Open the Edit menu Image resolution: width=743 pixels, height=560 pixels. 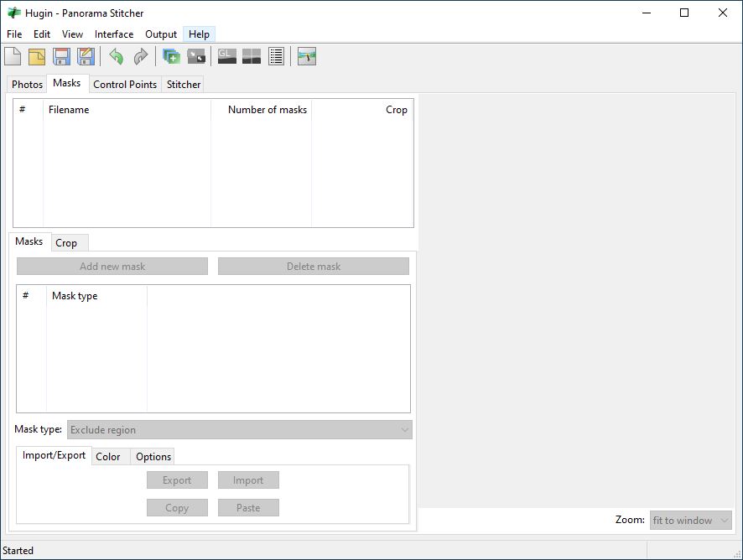pyautogui.click(x=42, y=34)
